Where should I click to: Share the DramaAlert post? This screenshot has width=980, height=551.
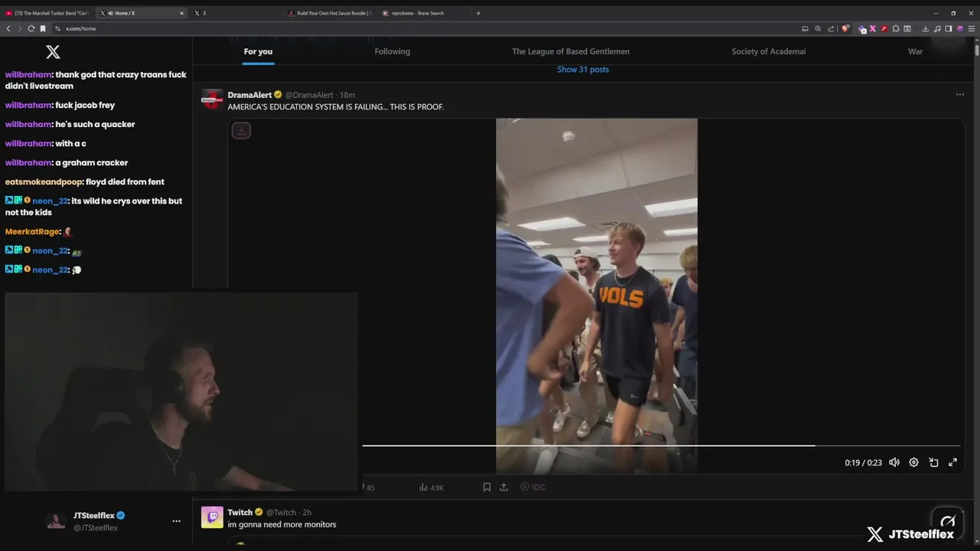click(504, 487)
